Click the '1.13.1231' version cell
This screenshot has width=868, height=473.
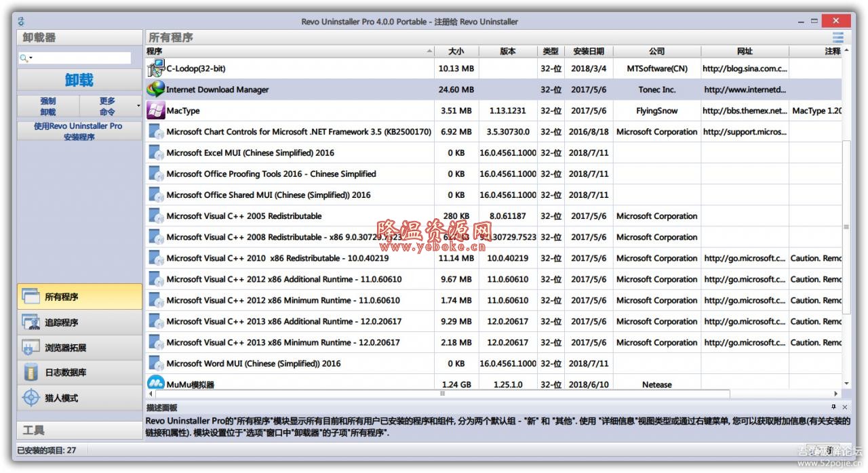click(507, 110)
